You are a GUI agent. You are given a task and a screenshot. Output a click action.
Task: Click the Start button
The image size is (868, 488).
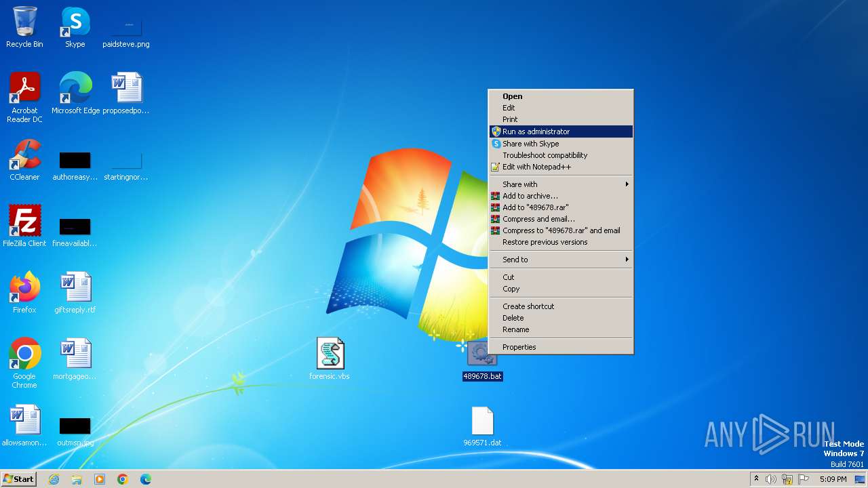[19, 479]
